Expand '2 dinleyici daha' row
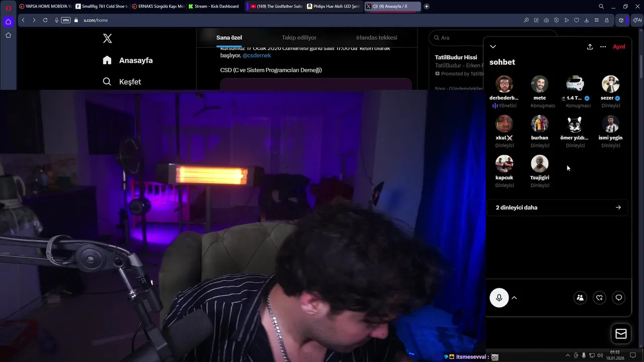644x362 pixels. [x=557, y=207]
